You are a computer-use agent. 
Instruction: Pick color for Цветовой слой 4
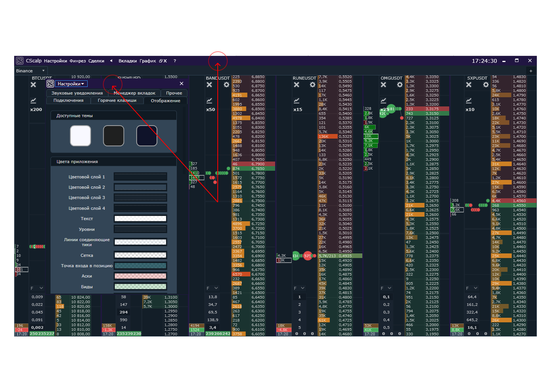coord(140,208)
